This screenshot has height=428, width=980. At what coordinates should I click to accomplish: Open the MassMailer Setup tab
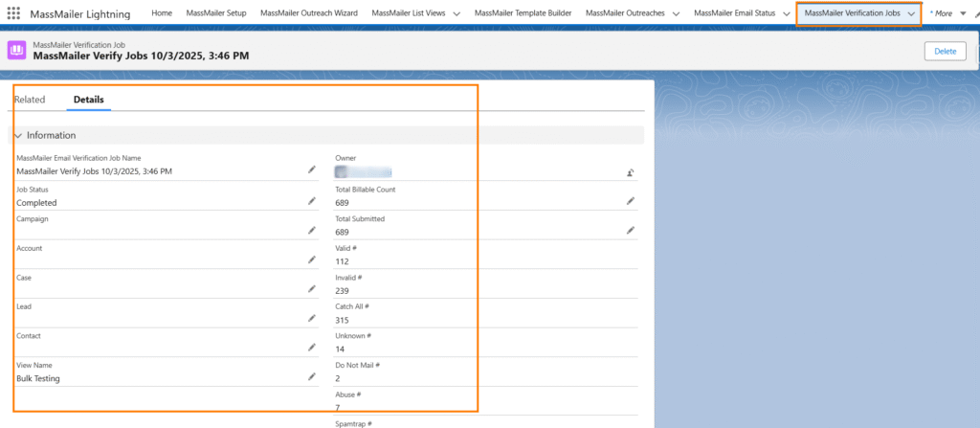coord(215,13)
